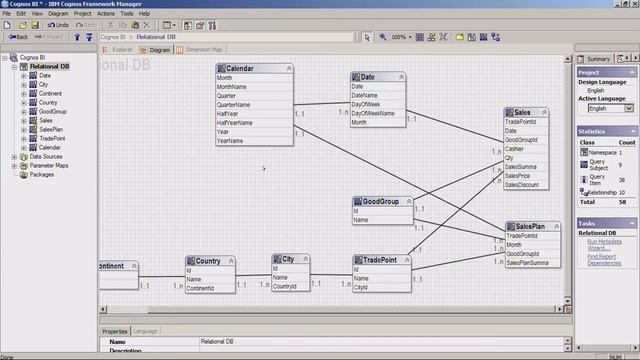Screen dimensions: 640x360
Task: Click the Open project folder icon
Action: pos(23,25)
